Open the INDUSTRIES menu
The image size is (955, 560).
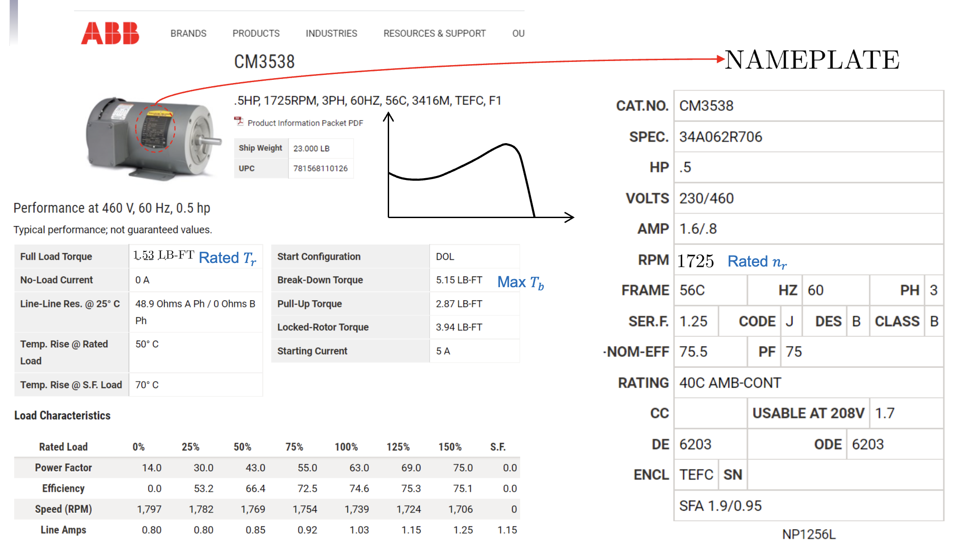331,34
